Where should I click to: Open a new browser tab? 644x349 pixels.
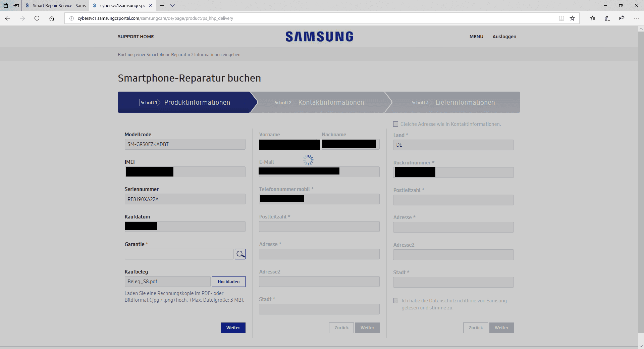162,5
